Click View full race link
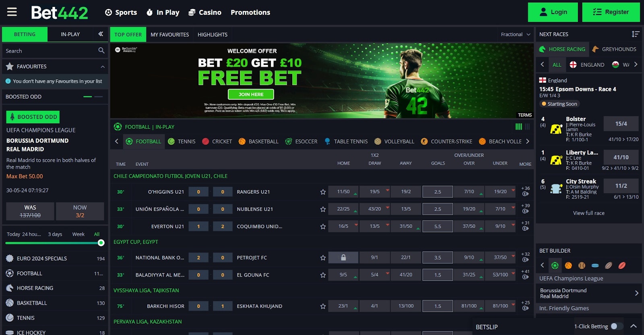Image resolution: width=644 pixels, height=335 pixels. coord(588,213)
